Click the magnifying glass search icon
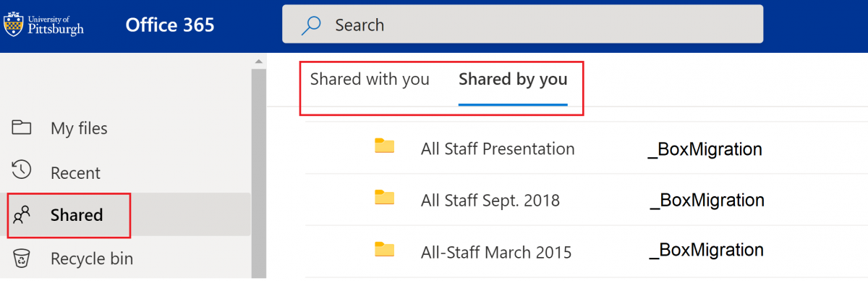Viewport: 868px width, 281px height. (x=311, y=25)
